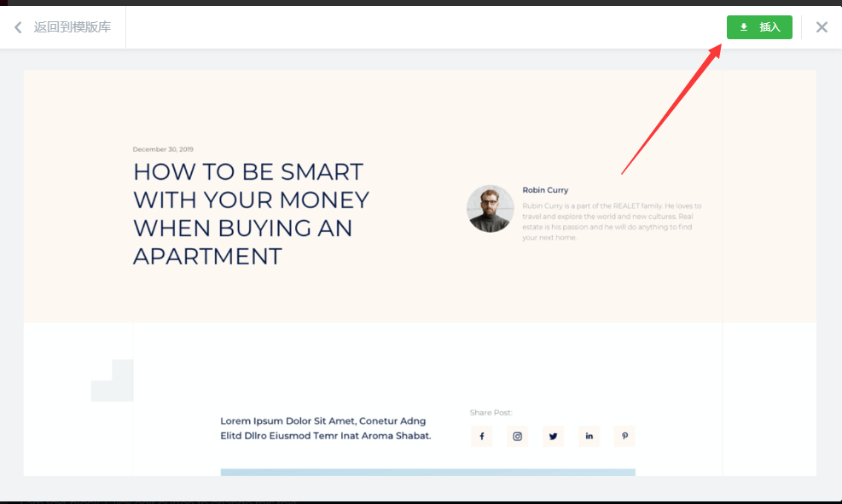The height and width of the screenshot is (504, 842).
Task: Return to template library via 返回到模版库
Action: pyautogui.click(x=72, y=27)
